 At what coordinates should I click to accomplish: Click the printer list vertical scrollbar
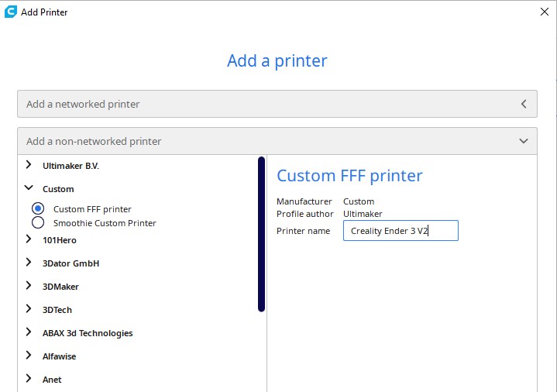point(261,234)
